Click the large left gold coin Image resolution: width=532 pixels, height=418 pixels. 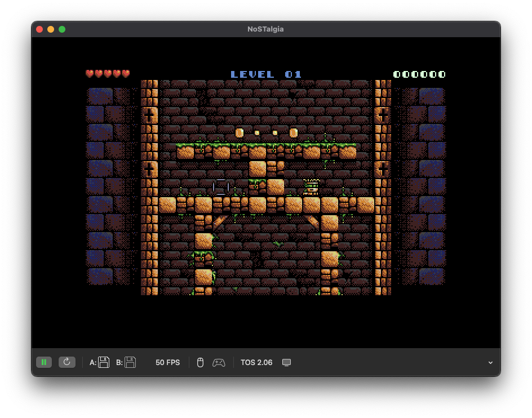coord(239,133)
